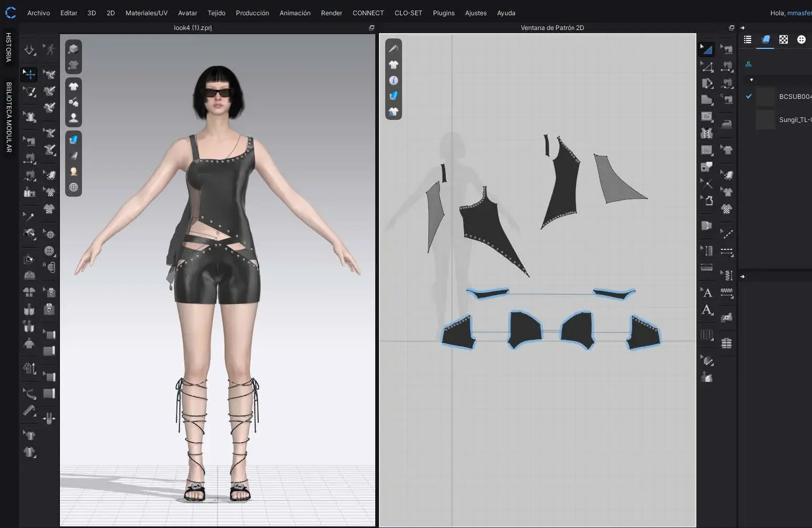Open the Avatar menu
Screen dimensions: 812x528
point(188,13)
